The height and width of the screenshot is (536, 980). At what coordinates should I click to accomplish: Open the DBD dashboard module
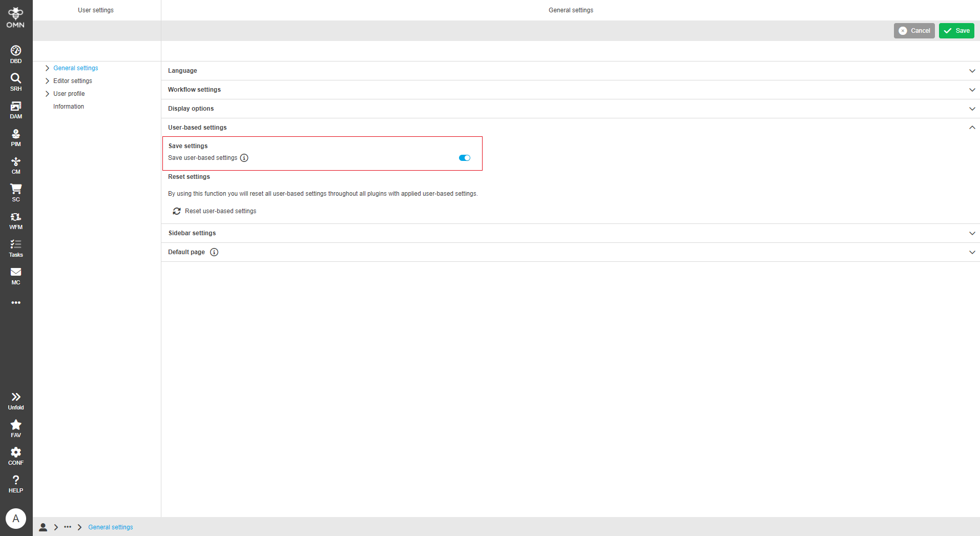(x=15, y=53)
